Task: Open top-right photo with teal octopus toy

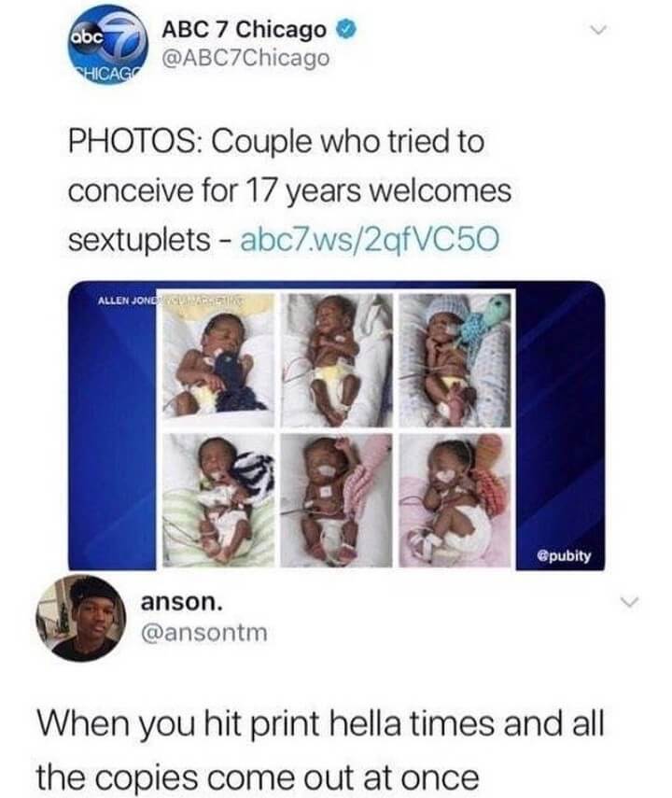Action: click(x=455, y=359)
